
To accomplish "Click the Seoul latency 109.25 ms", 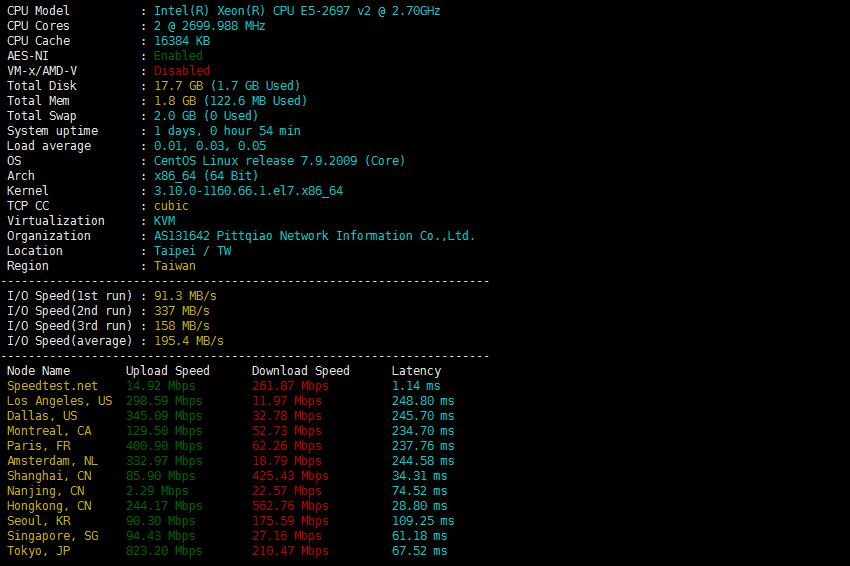I will (423, 521).
